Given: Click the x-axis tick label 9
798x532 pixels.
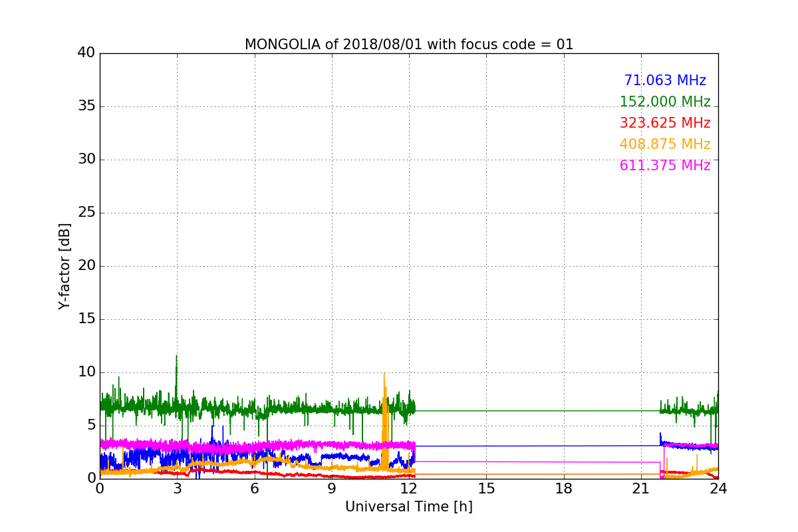Looking at the screenshot, I should point(332,488).
